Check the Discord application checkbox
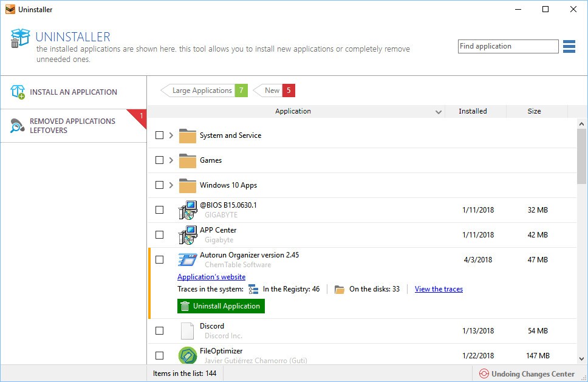The image size is (588, 382). [x=159, y=331]
